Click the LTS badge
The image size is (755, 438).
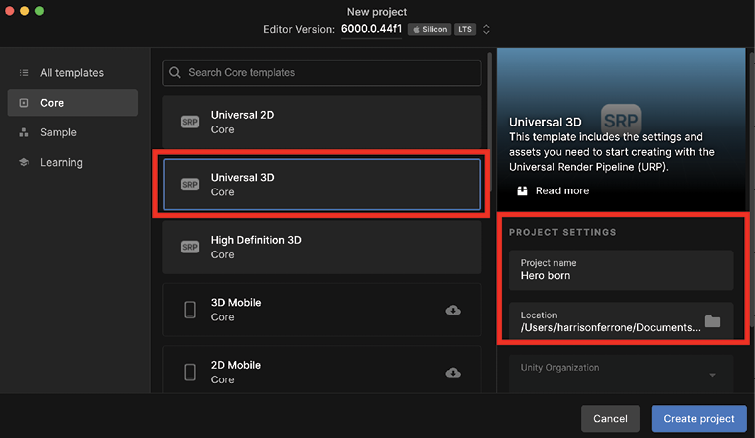point(465,29)
